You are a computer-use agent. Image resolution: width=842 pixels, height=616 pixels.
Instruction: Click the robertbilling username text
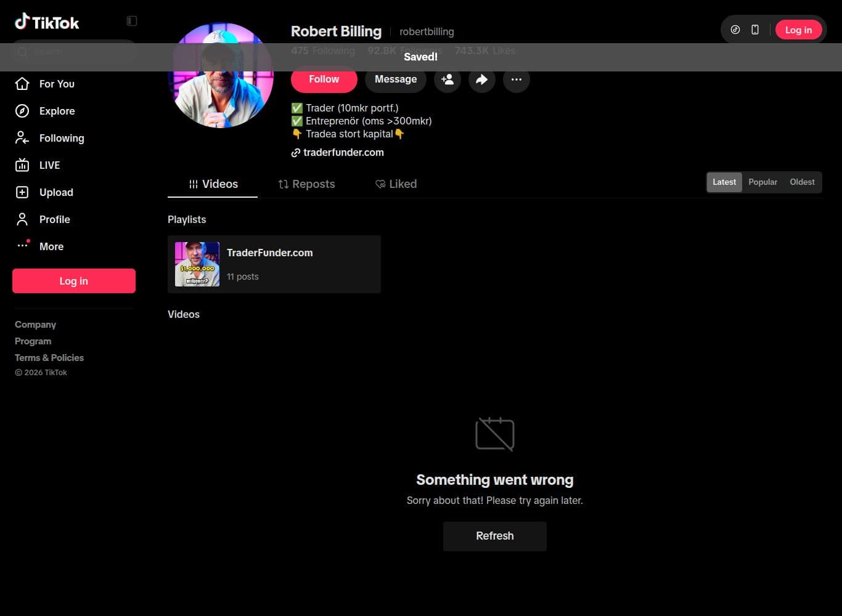click(427, 31)
